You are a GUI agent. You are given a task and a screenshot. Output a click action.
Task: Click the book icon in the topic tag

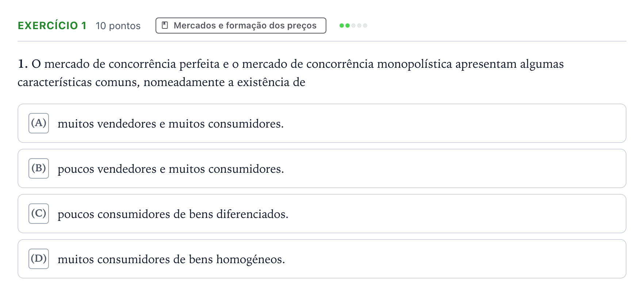point(165,26)
